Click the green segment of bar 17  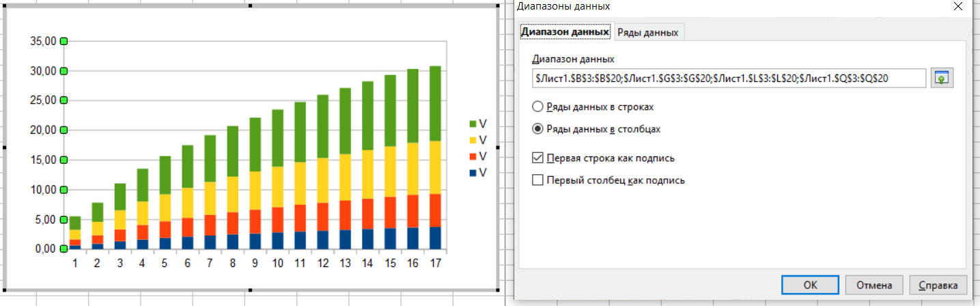point(434,103)
